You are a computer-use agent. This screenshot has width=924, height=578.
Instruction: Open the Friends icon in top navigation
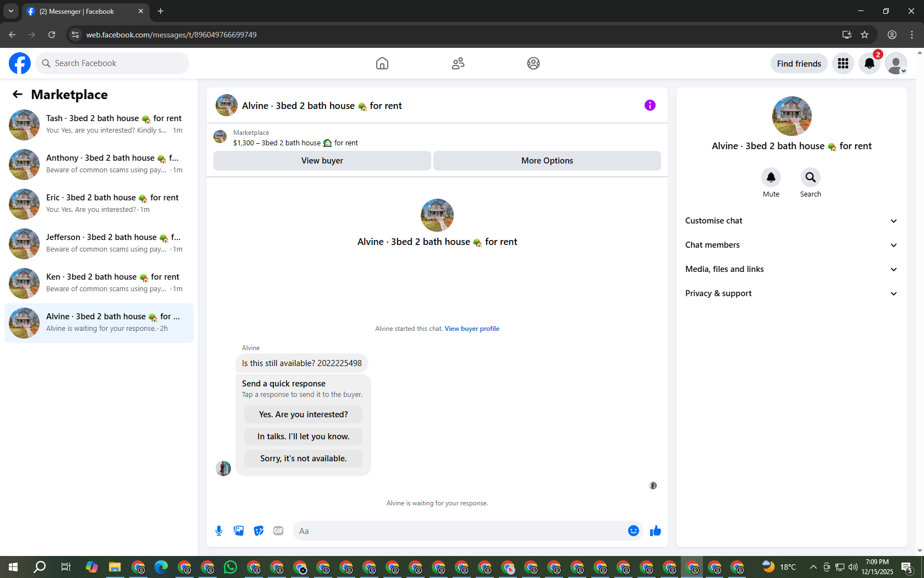point(458,63)
